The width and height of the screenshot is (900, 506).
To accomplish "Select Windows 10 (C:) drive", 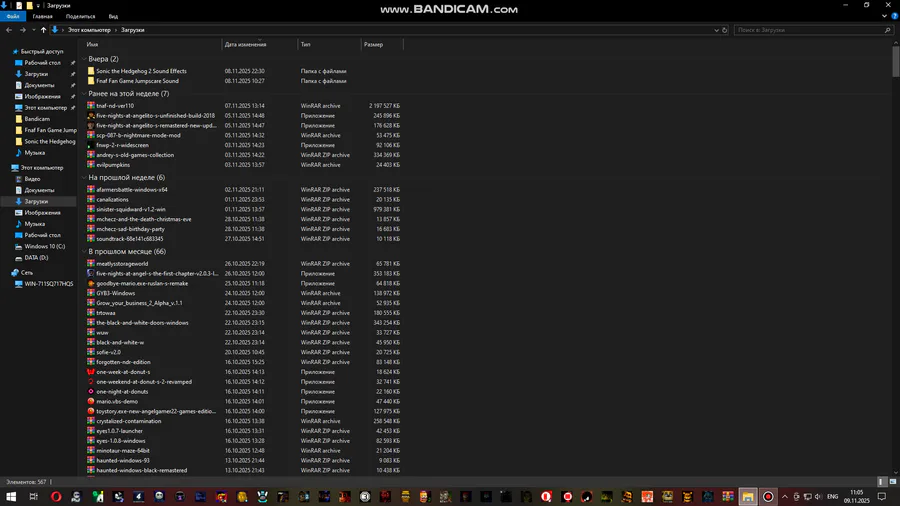I will coord(44,246).
